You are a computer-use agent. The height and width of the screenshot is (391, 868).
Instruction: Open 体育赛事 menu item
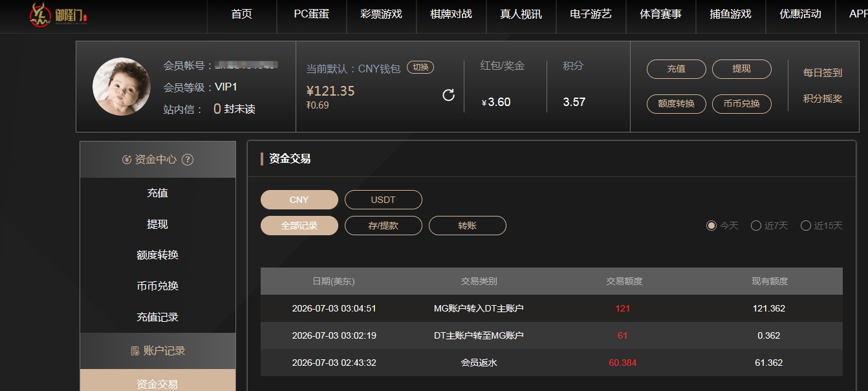coord(661,14)
